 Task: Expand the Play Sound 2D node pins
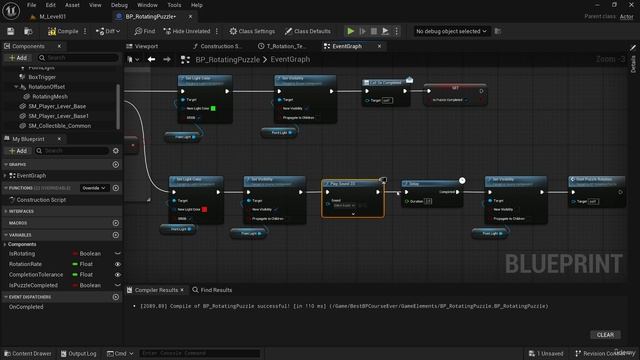353,214
